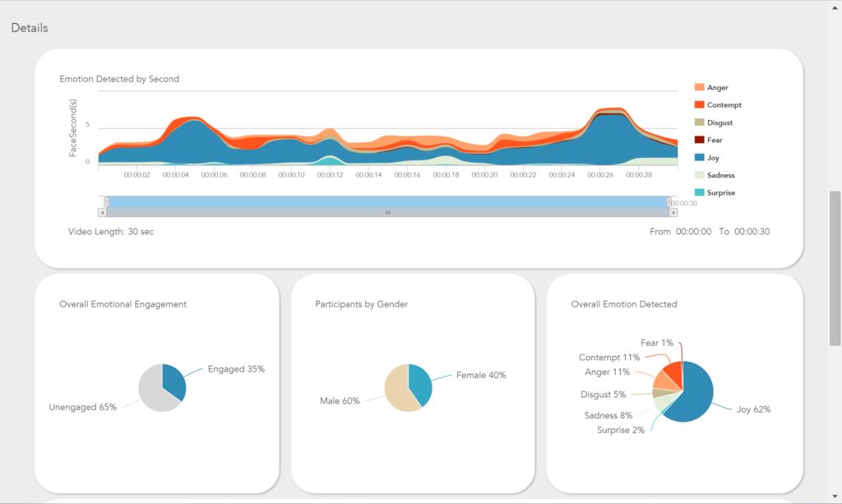This screenshot has width=842, height=504.
Task: Toggle the Surprise legend swatch
Action: click(x=699, y=192)
